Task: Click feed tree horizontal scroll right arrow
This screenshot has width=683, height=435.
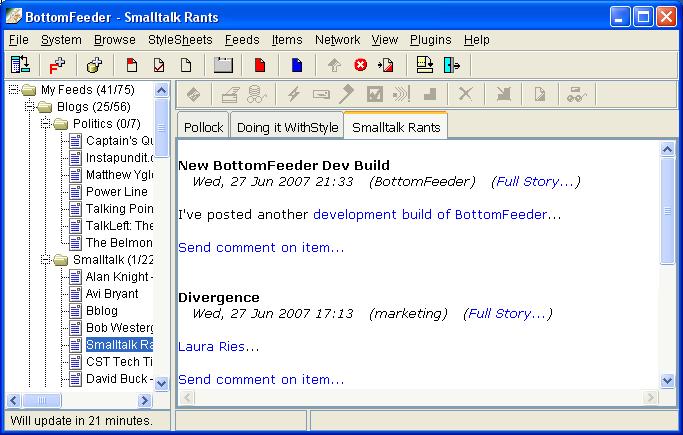Action: [144, 400]
